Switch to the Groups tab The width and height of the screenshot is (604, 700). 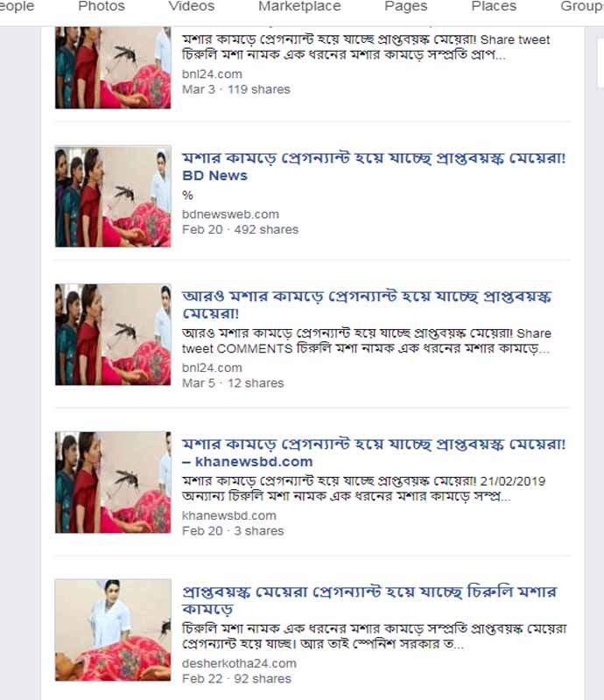click(582, 6)
